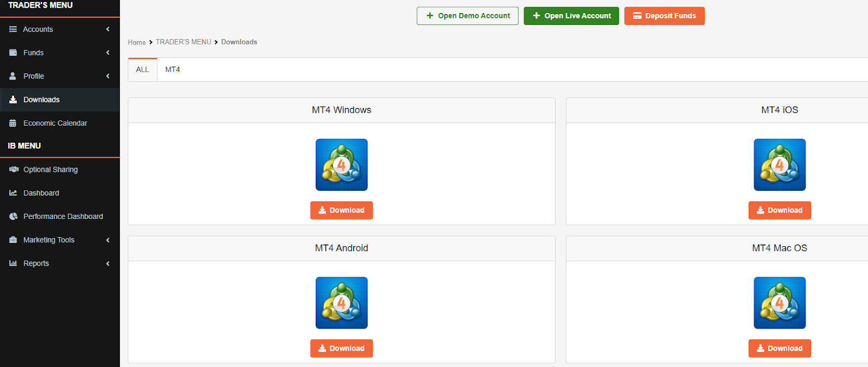Click the MT4 Windows MetaTrader logo
The height and width of the screenshot is (367, 868).
coord(342,165)
